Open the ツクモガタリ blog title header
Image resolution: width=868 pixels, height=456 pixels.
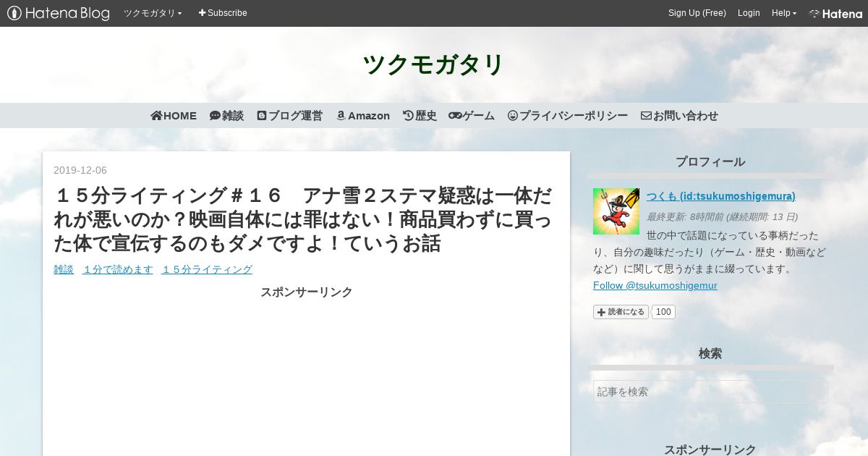pyautogui.click(x=433, y=65)
